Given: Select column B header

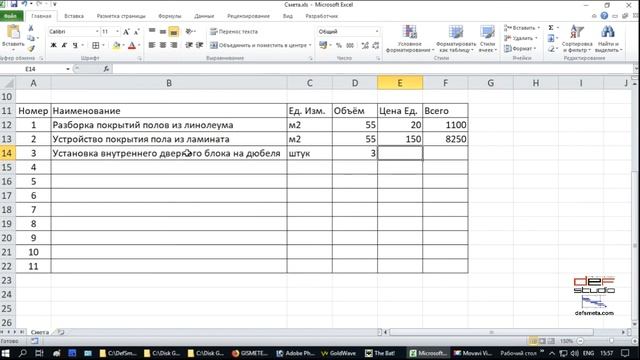Looking at the screenshot, I should point(169,83).
